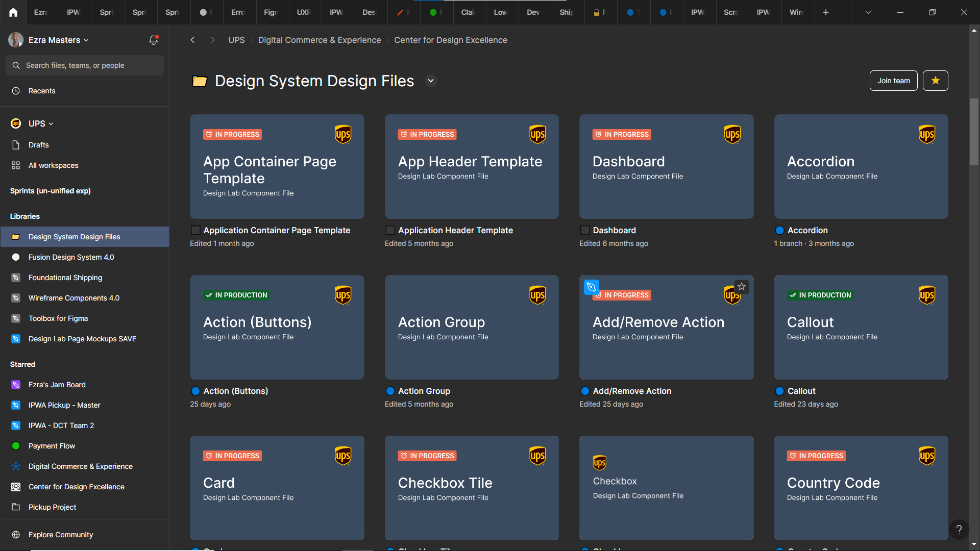Navigate forward with the right arrow

(x=212, y=40)
